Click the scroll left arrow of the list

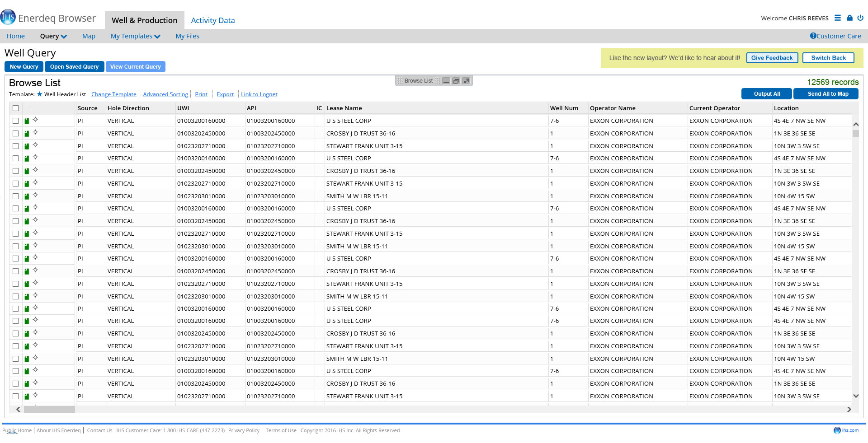tap(19, 409)
